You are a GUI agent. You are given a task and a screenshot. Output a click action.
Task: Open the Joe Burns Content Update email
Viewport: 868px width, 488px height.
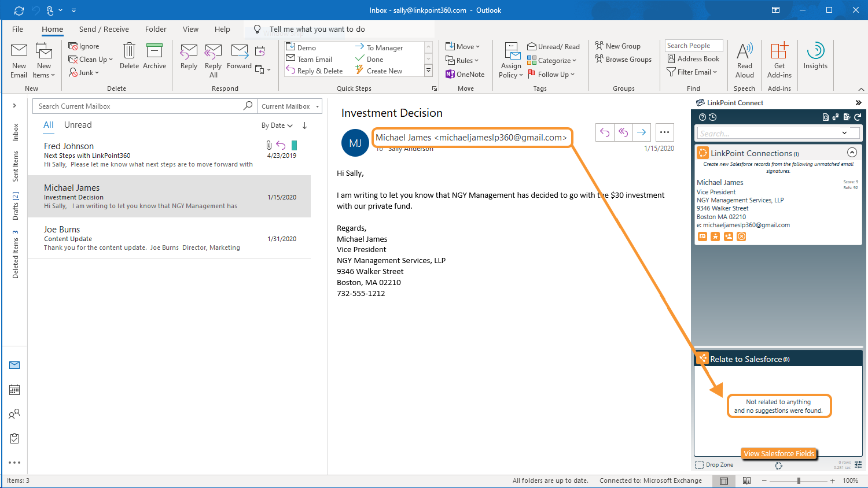pos(170,238)
